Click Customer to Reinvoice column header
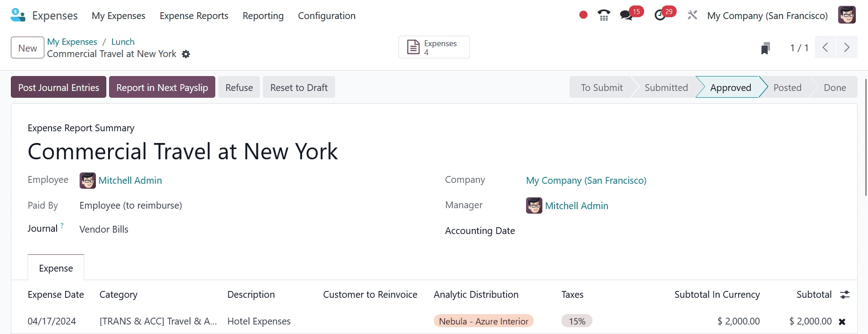This screenshot has height=334, width=868. point(370,295)
